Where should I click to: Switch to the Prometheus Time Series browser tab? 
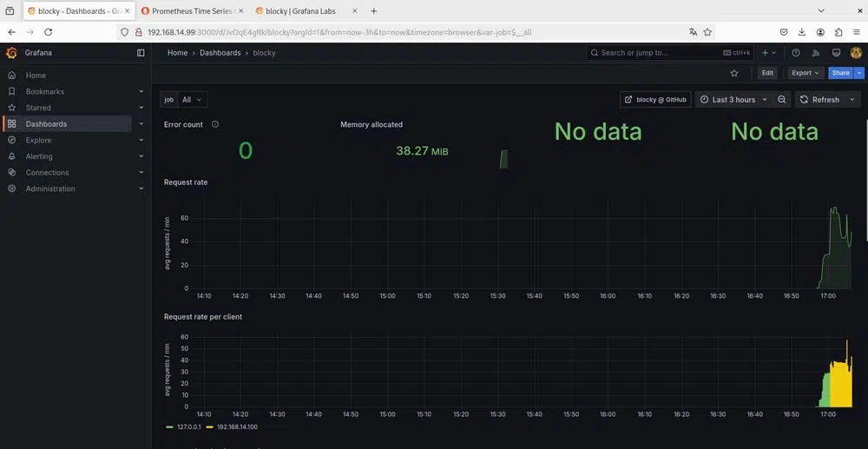click(x=191, y=11)
